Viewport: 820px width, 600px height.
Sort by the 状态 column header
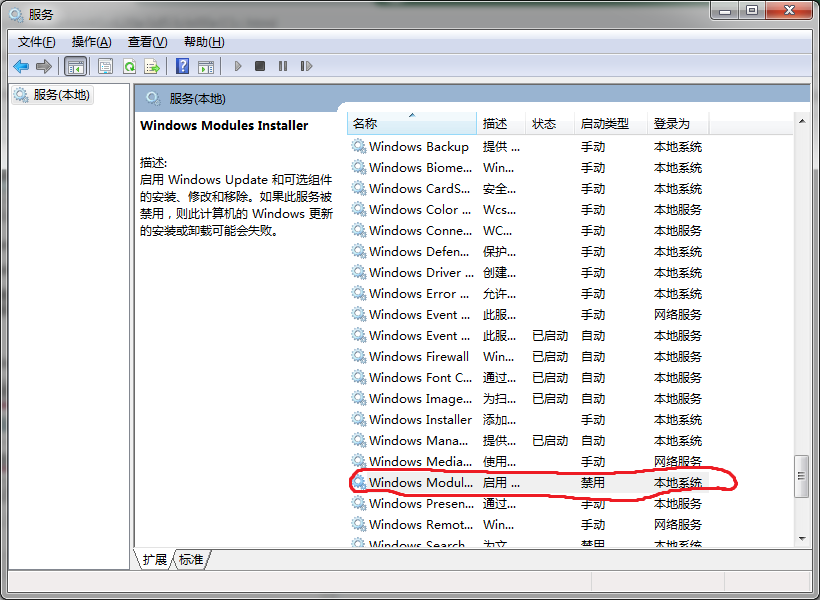550,124
